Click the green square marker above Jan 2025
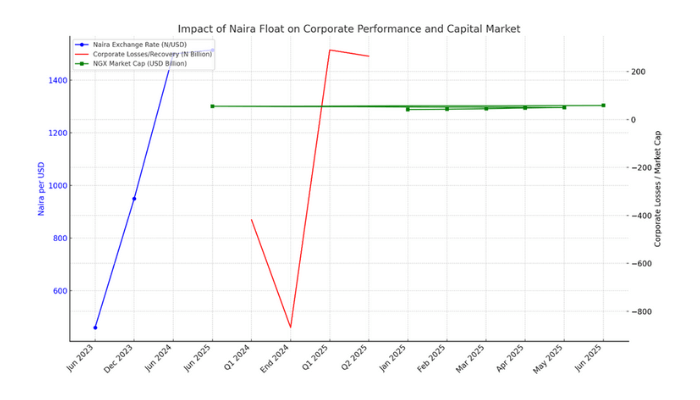Image resolution: width=700 pixels, height=400 pixels. point(407,109)
